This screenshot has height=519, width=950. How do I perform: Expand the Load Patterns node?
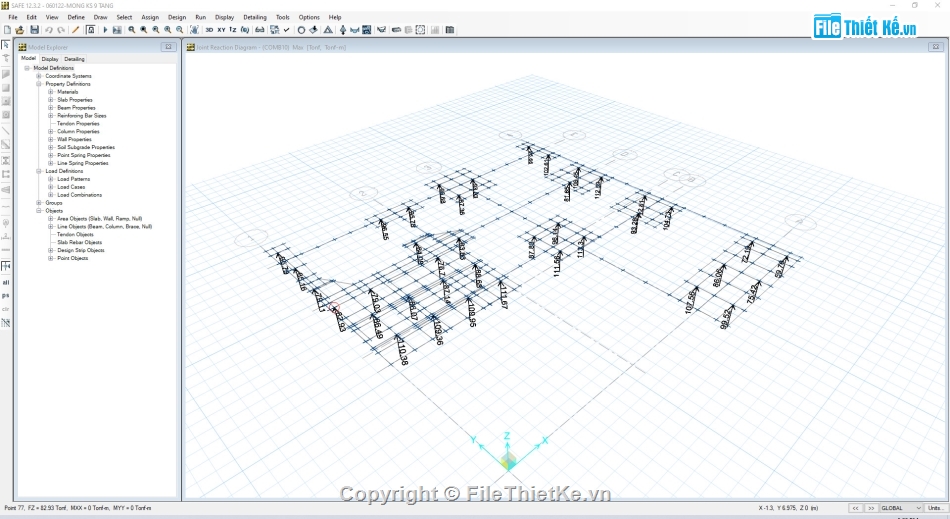point(51,179)
